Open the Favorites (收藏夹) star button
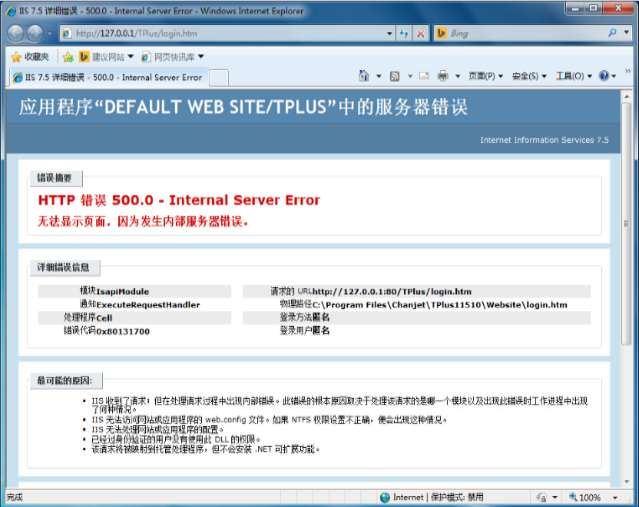The height and width of the screenshot is (507, 639). pos(30,57)
